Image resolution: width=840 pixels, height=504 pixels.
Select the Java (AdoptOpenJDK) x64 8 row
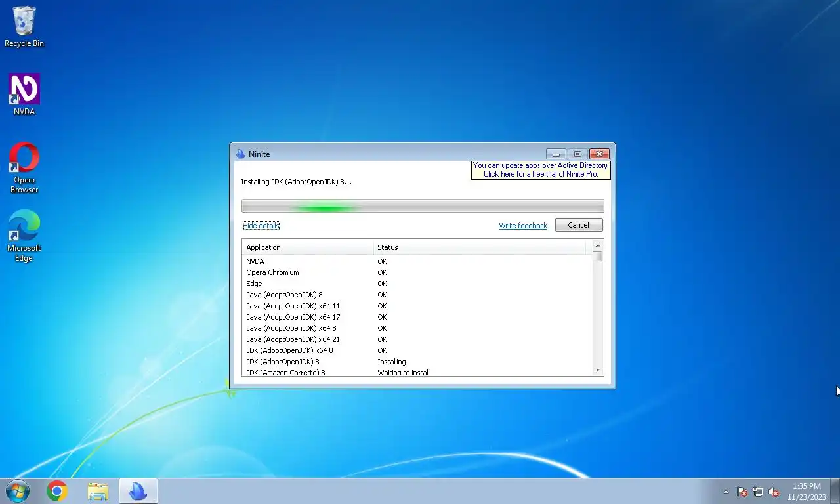417,328
